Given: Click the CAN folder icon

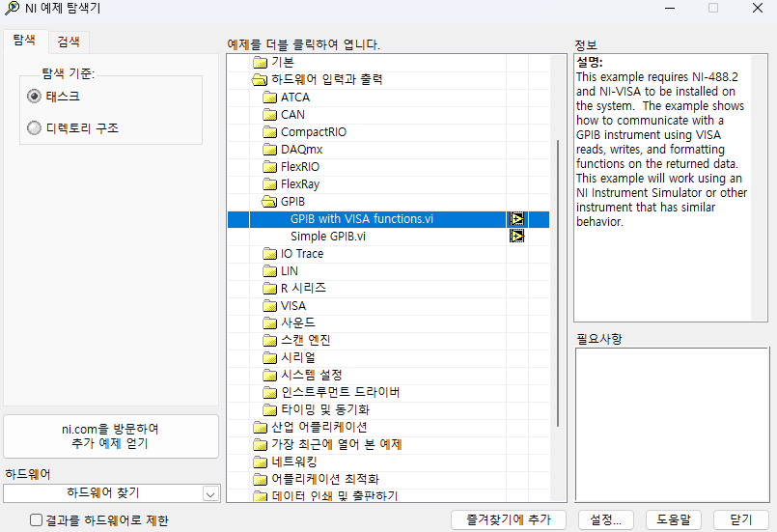Looking at the screenshot, I should tap(269, 115).
